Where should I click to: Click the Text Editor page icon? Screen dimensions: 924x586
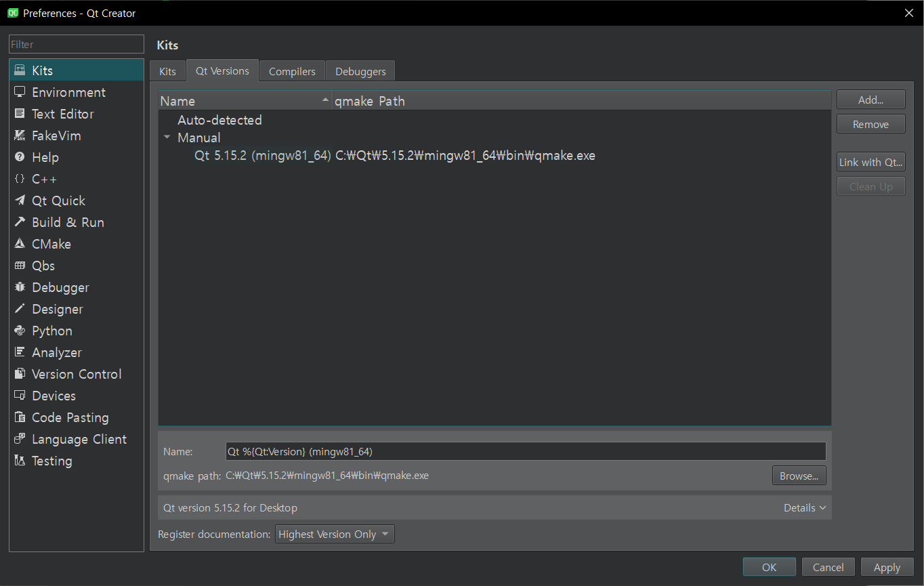(20, 114)
